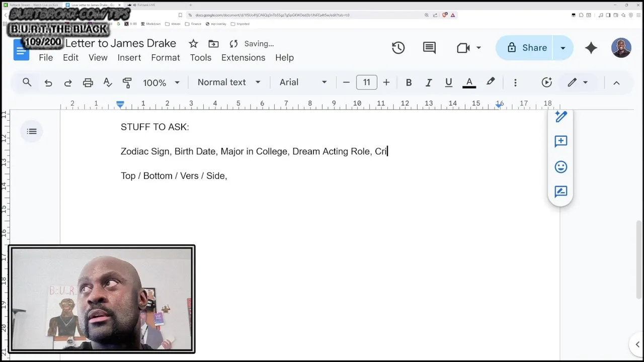Collapse the toolbar with the up chevron
Image resolution: width=644 pixels, height=362 pixels.
click(x=616, y=82)
